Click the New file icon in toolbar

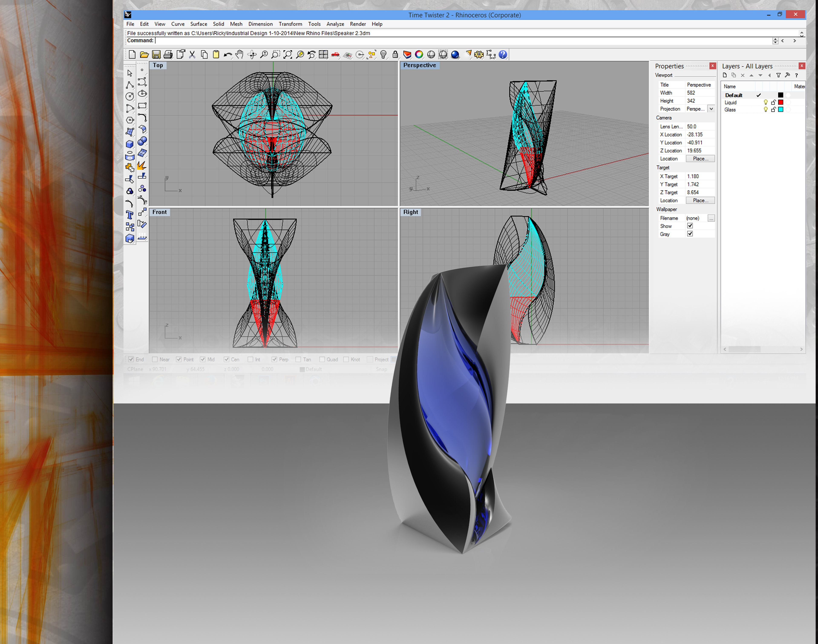point(132,55)
